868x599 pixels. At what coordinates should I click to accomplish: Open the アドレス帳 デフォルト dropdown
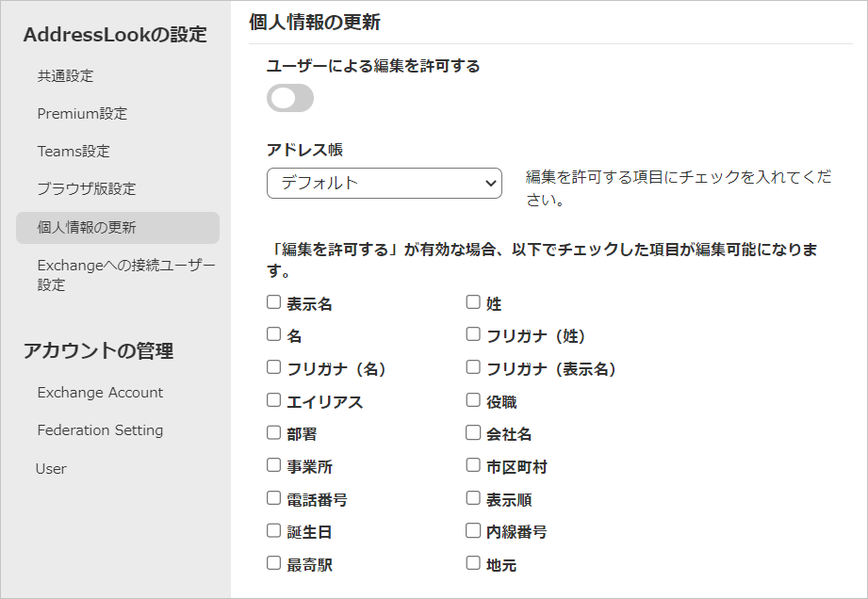tap(385, 183)
